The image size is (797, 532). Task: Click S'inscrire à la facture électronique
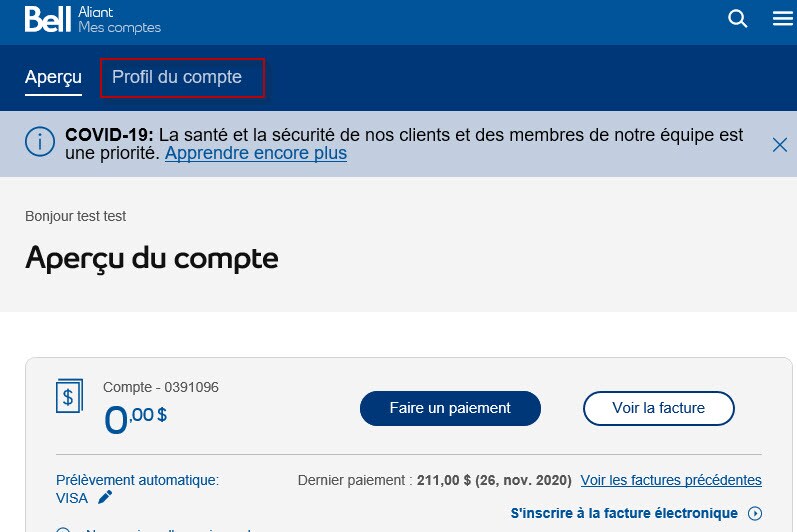624,513
